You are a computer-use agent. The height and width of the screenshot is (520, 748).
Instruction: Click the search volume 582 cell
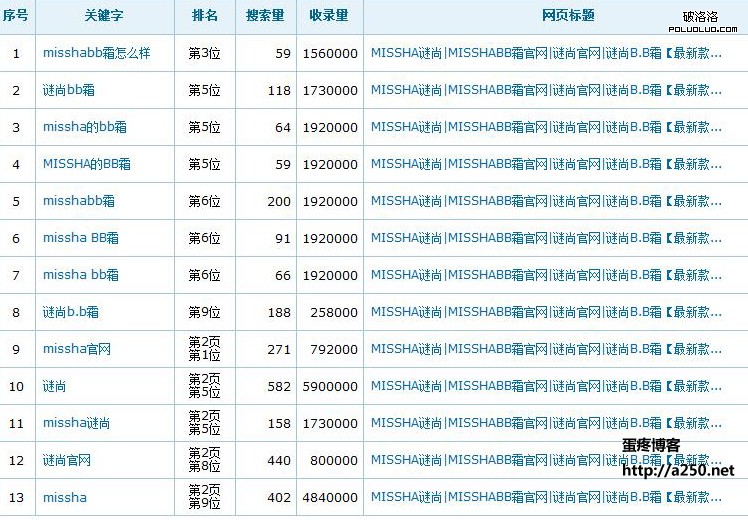[279, 386]
